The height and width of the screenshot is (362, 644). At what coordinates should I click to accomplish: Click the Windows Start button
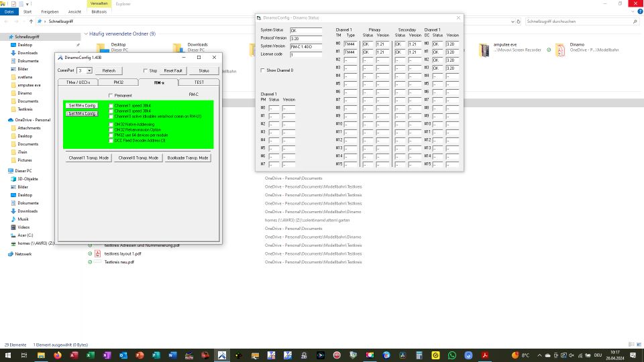coord(7,355)
